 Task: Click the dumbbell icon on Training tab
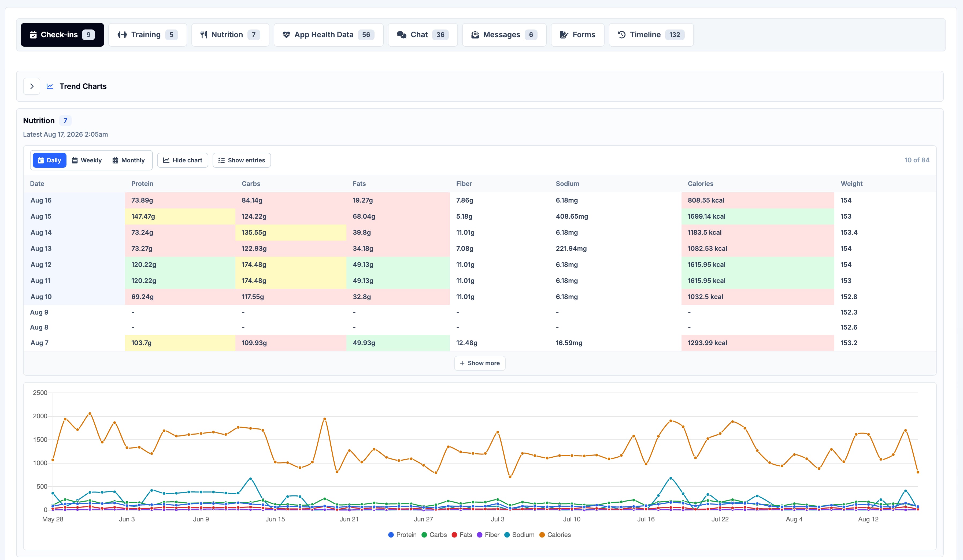(x=122, y=35)
